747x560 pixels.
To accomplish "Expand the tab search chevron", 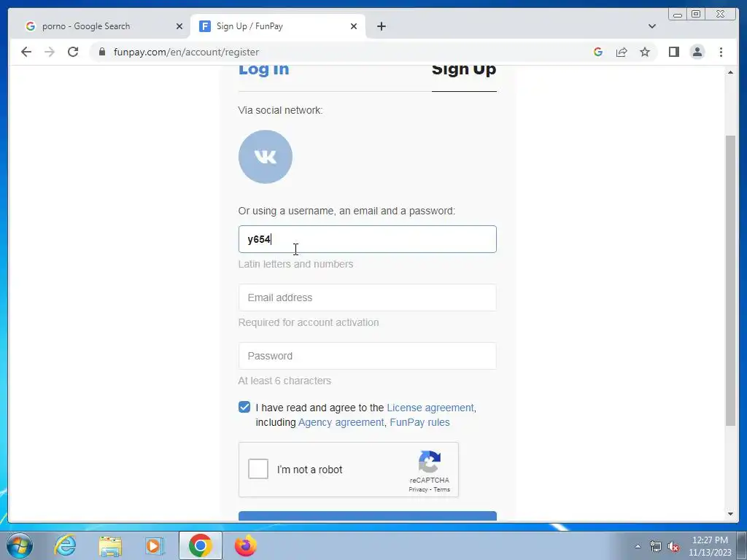I will (652, 26).
